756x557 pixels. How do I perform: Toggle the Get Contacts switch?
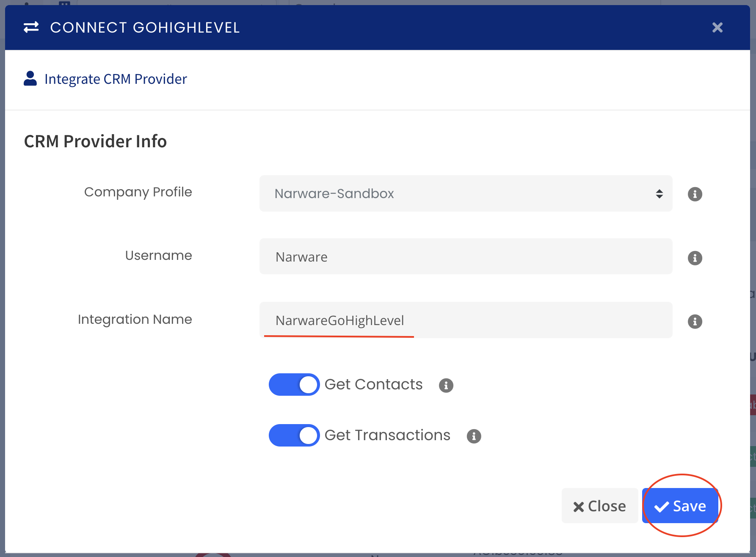point(294,384)
